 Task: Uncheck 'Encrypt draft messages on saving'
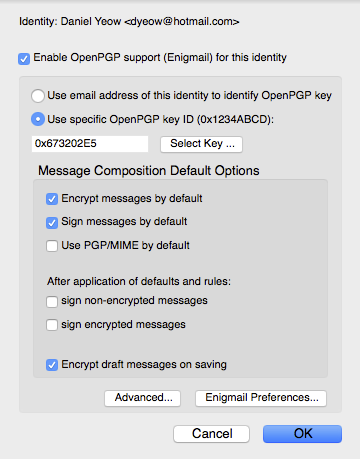point(52,365)
